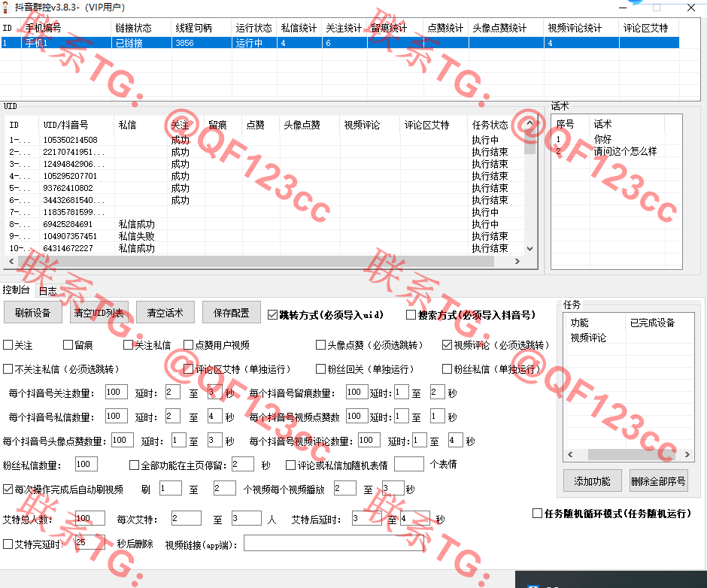Tick the 搜索方式(必须导入抖音号) checkbox

(411, 315)
